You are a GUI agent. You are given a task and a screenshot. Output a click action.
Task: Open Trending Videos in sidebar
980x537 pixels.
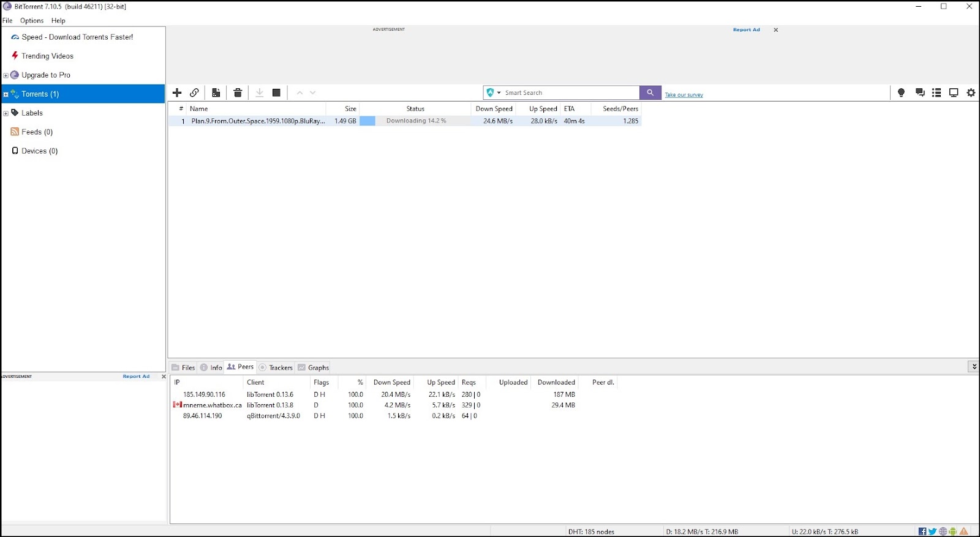(47, 56)
